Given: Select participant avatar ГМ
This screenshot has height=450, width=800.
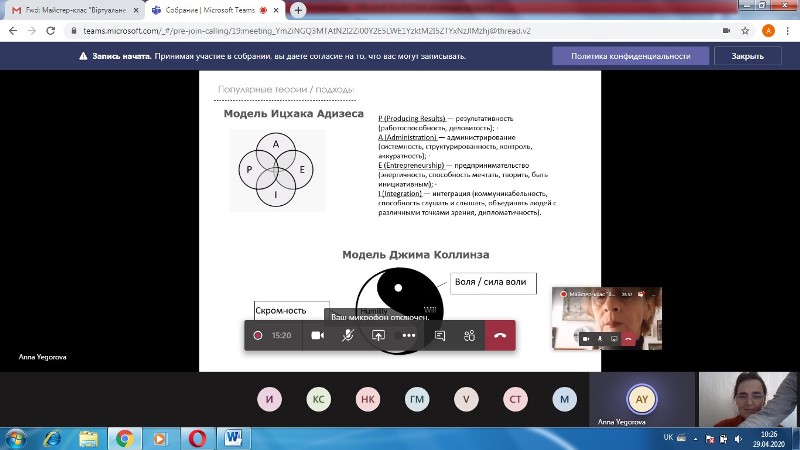Looking at the screenshot, I should pos(417,399).
